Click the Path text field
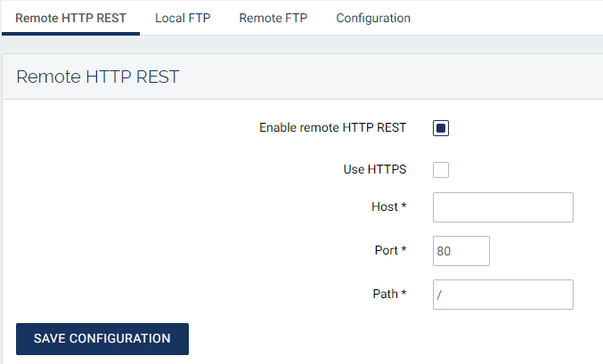603x364 pixels. coord(502,295)
